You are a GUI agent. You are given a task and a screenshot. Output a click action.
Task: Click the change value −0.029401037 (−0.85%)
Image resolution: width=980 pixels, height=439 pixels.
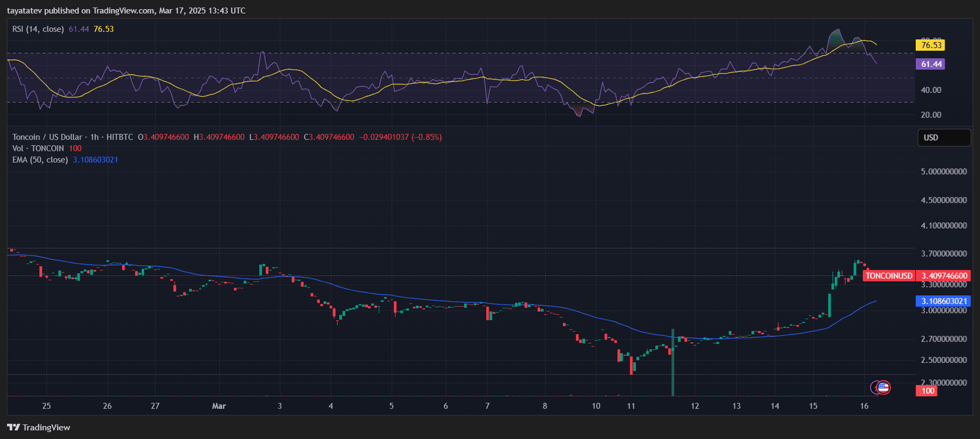(x=400, y=137)
